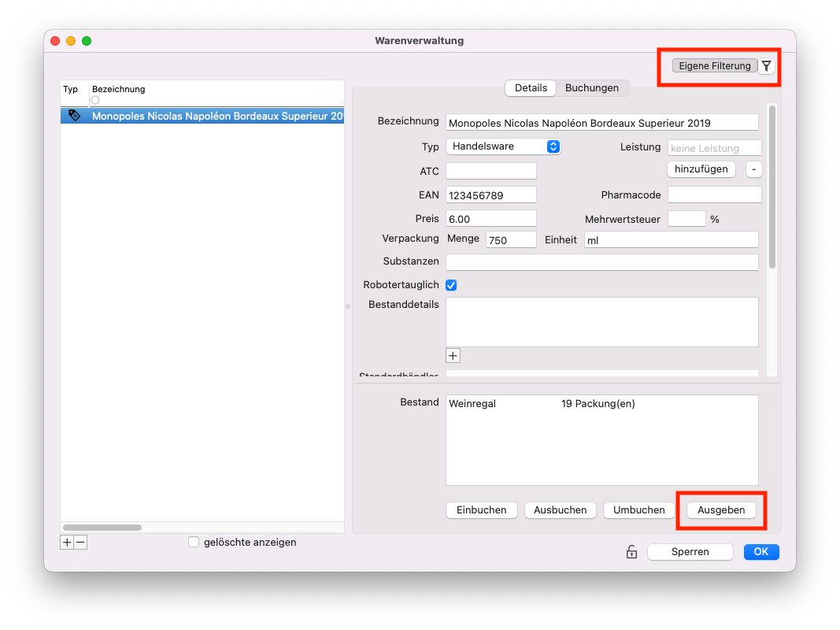The width and height of the screenshot is (840, 630).
Task: Click the Typ column header
Action: point(70,89)
